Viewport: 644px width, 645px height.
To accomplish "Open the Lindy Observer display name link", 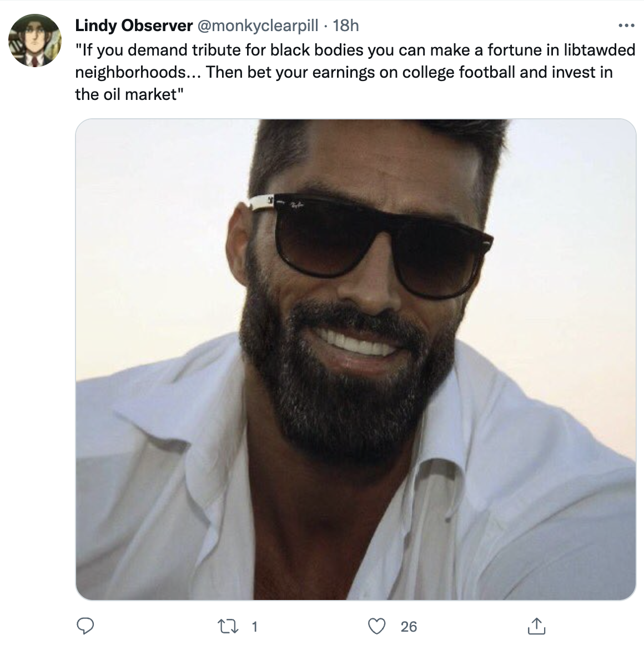I will click(134, 26).
